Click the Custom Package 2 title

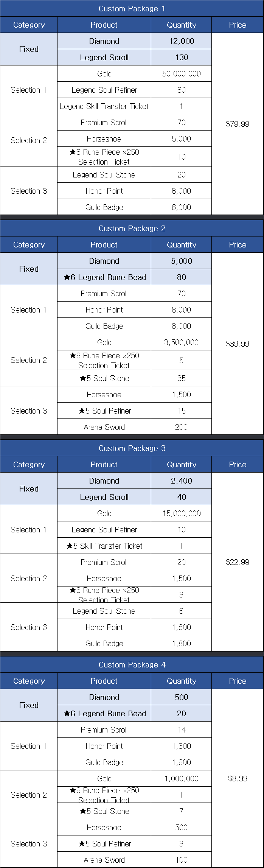coord(132,228)
